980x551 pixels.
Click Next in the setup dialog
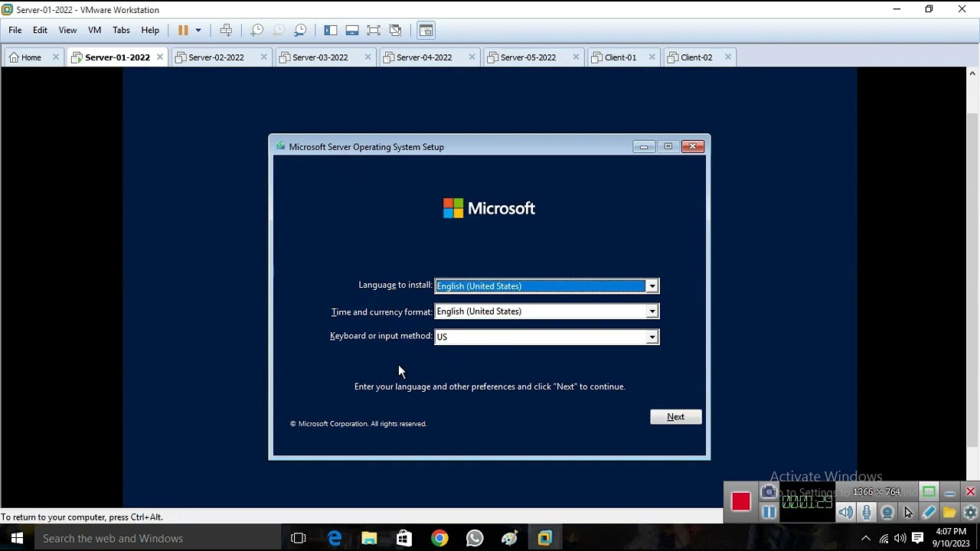pos(676,417)
